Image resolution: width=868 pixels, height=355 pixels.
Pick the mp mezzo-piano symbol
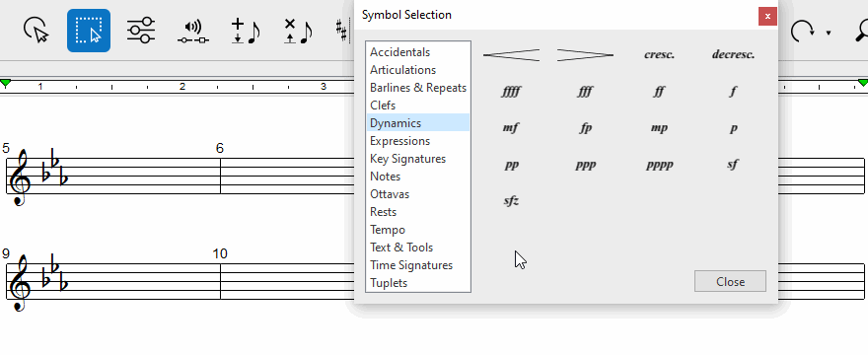coord(659,128)
